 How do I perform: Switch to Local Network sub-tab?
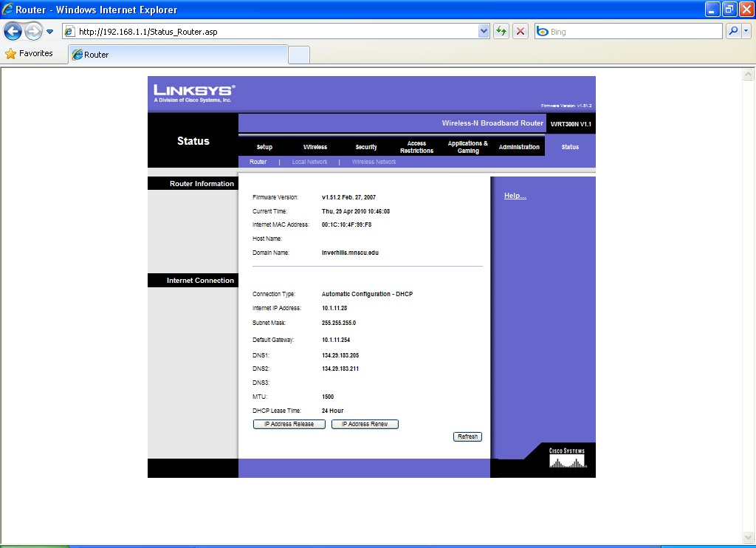tap(309, 162)
